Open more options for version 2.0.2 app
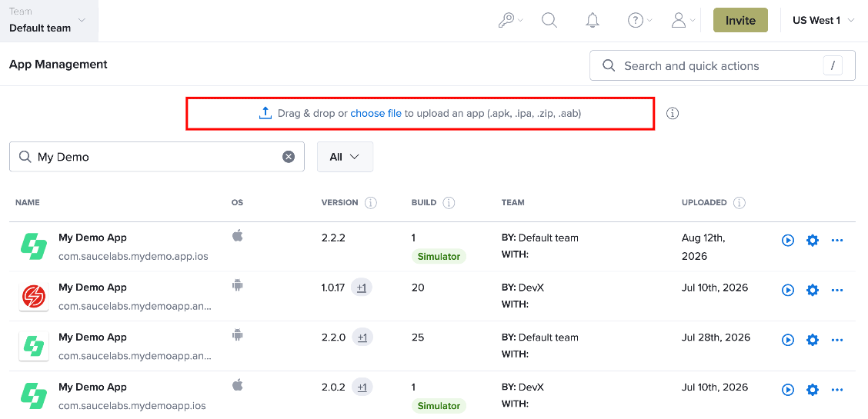Screen dimensions: 868x419 pyautogui.click(x=837, y=390)
